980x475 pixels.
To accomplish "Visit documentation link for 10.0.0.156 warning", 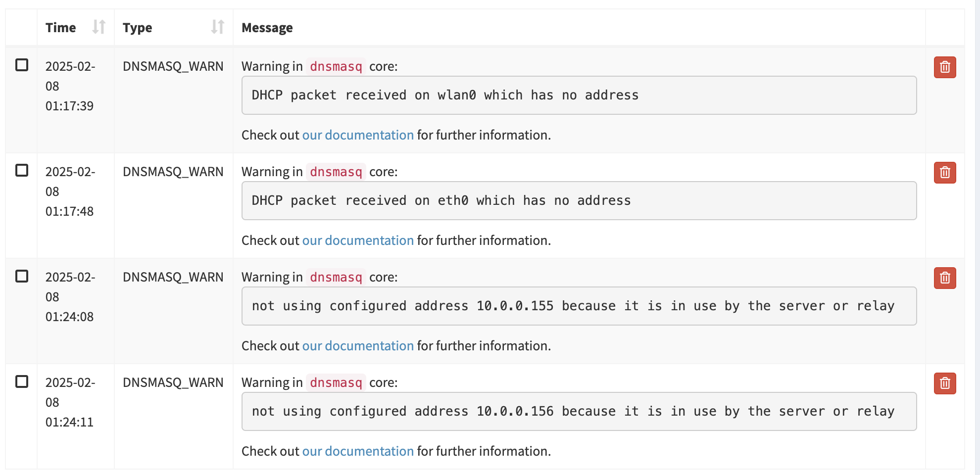I will (358, 451).
